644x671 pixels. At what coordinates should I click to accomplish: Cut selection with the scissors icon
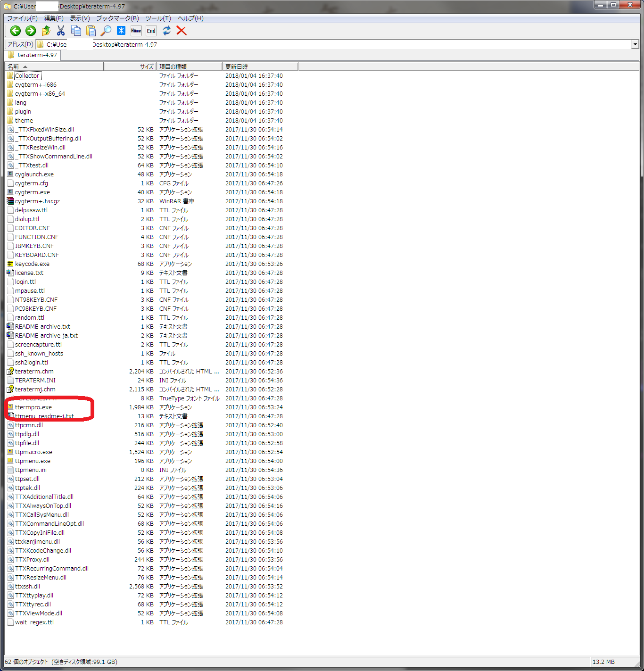61,31
